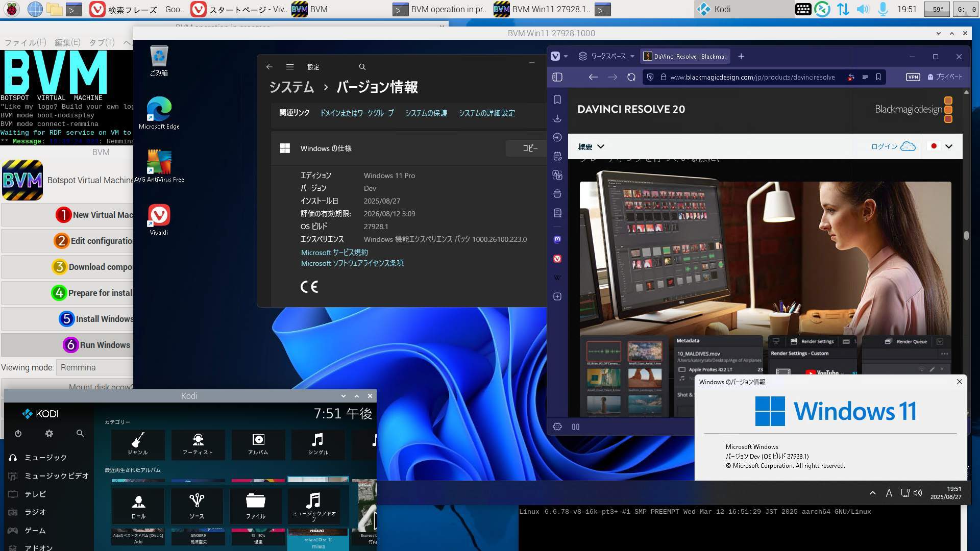Open ファイル(F) menu in terminal

click(x=25, y=42)
